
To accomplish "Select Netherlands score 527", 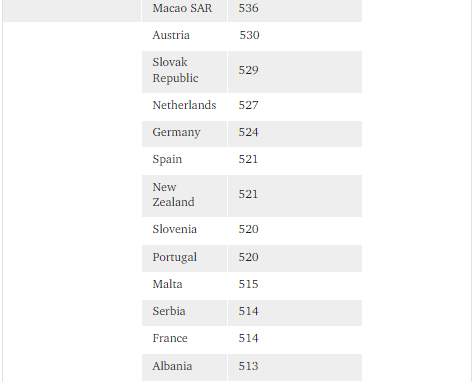I will click(248, 105).
